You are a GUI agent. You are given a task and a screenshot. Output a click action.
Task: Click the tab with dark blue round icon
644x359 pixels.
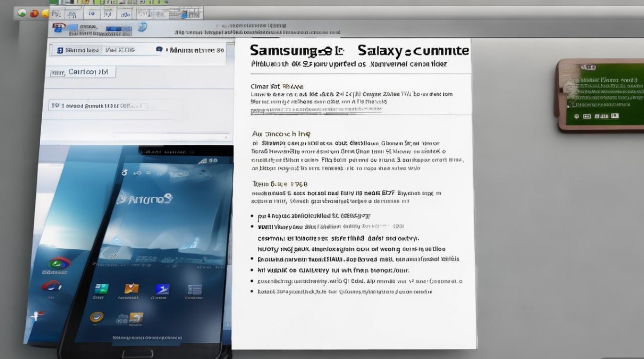[189, 50]
